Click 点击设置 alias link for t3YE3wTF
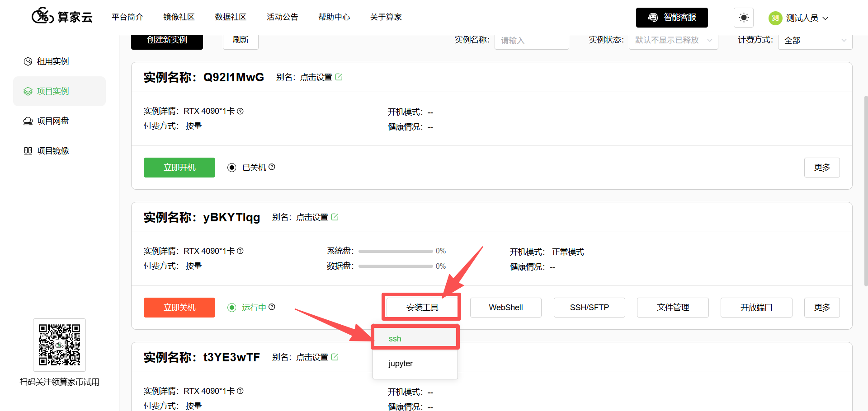868x411 pixels. [x=312, y=357]
